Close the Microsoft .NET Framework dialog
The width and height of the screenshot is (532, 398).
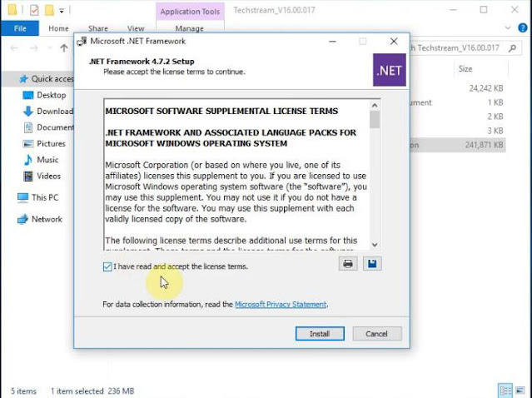pos(394,42)
